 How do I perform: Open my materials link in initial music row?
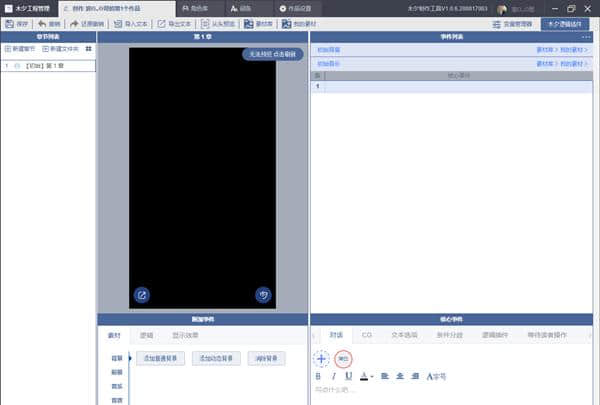572,64
